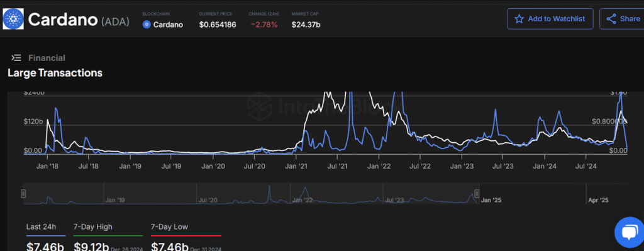Click the Share button text
This screenshot has width=644, height=251.
click(x=630, y=19)
